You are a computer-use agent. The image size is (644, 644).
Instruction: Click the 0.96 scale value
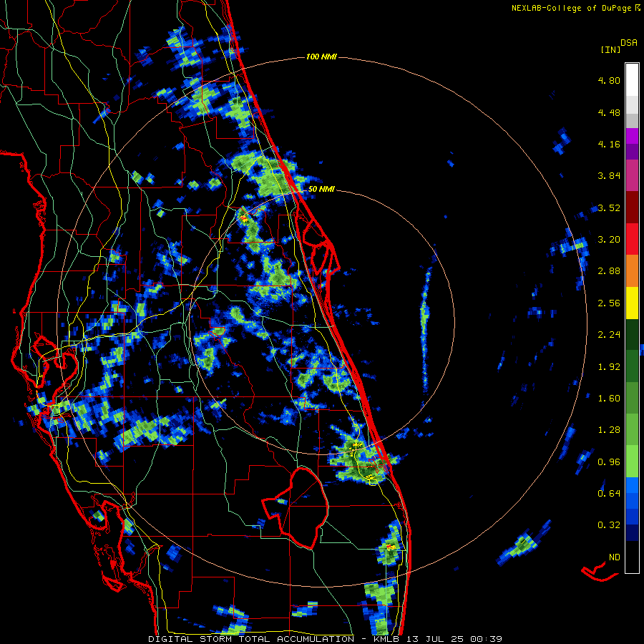click(x=609, y=462)
